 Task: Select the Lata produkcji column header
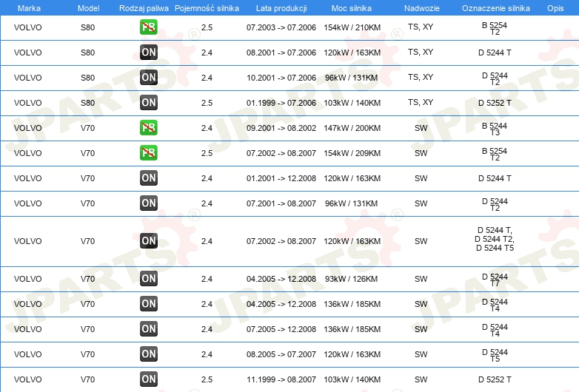(281, 7)
